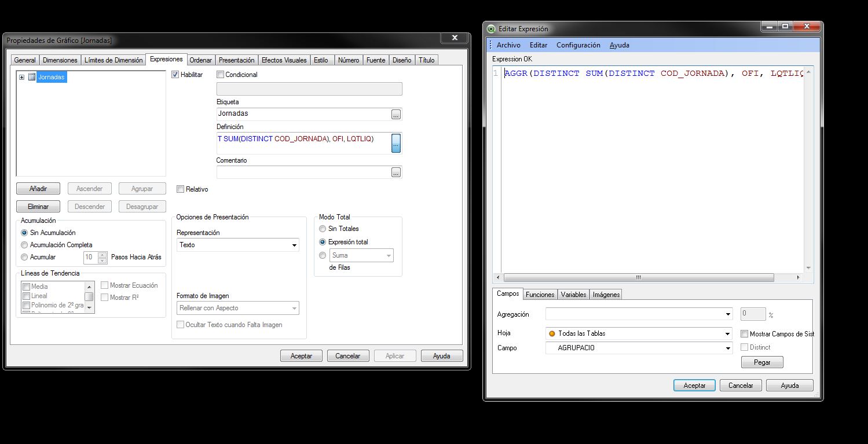Switch to the Número tab

349,60
